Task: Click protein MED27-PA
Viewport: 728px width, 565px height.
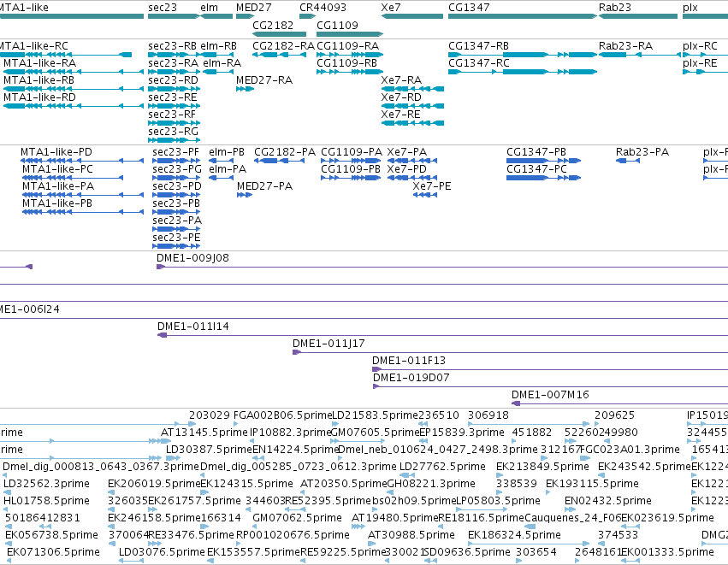Action: click(245, 195)
